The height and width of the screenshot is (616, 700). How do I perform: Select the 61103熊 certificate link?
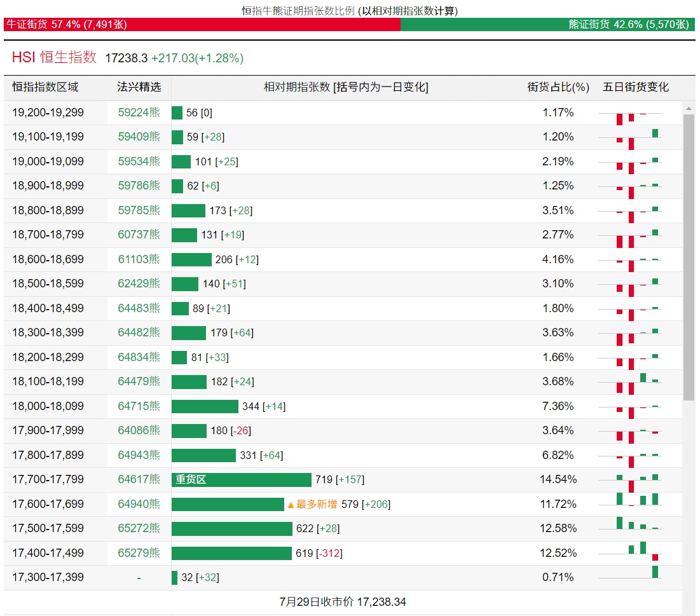139,259
